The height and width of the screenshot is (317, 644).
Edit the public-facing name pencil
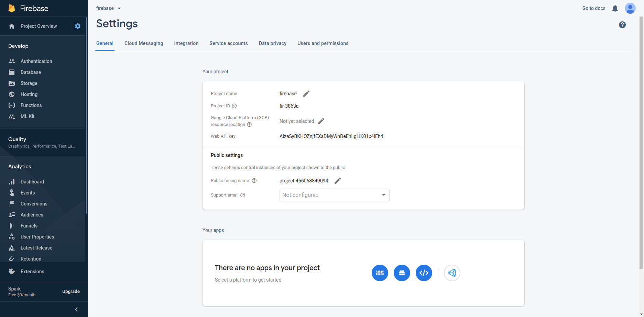[x=338, y=181]
